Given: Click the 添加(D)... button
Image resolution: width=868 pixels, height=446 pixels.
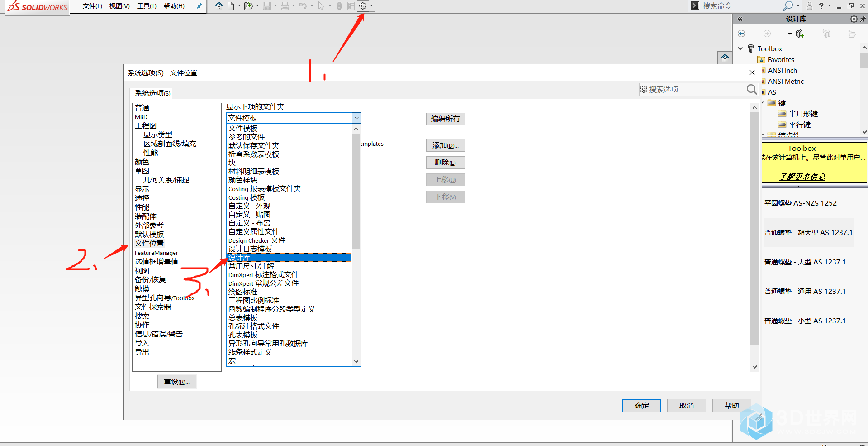Looking at the screenshot, I should [445, 145].
